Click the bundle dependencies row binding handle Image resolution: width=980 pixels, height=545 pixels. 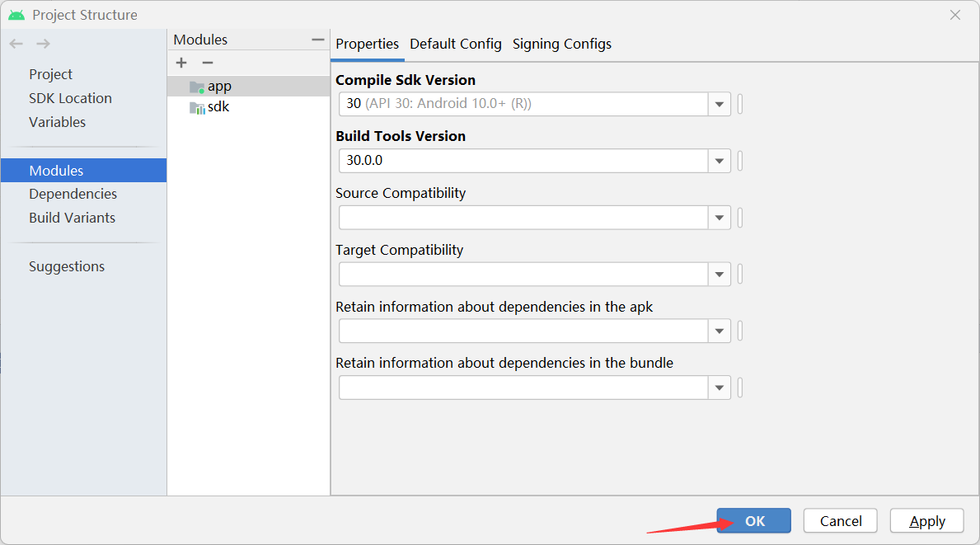(x=740, y=388)
